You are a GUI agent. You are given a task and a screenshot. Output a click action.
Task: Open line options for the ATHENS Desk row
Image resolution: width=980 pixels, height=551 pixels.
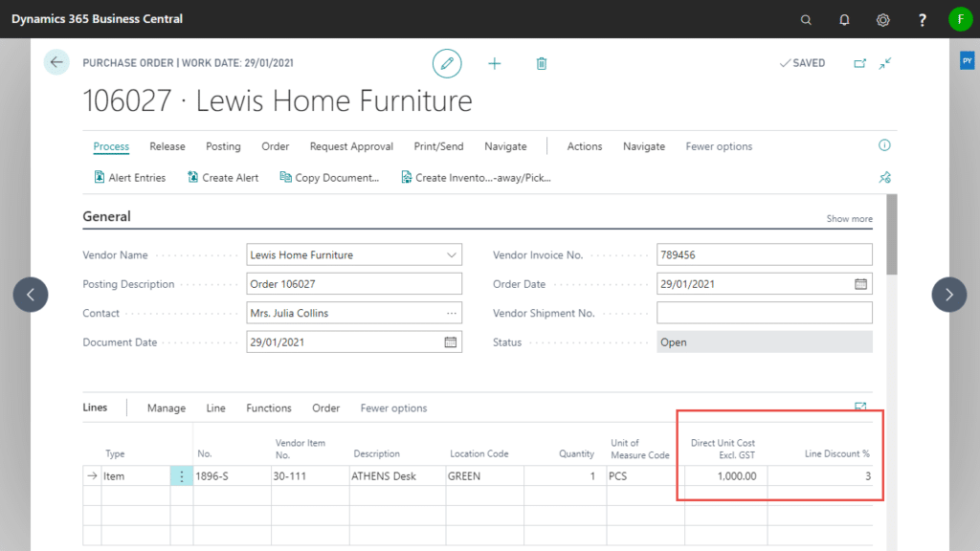tap(181, 476)
